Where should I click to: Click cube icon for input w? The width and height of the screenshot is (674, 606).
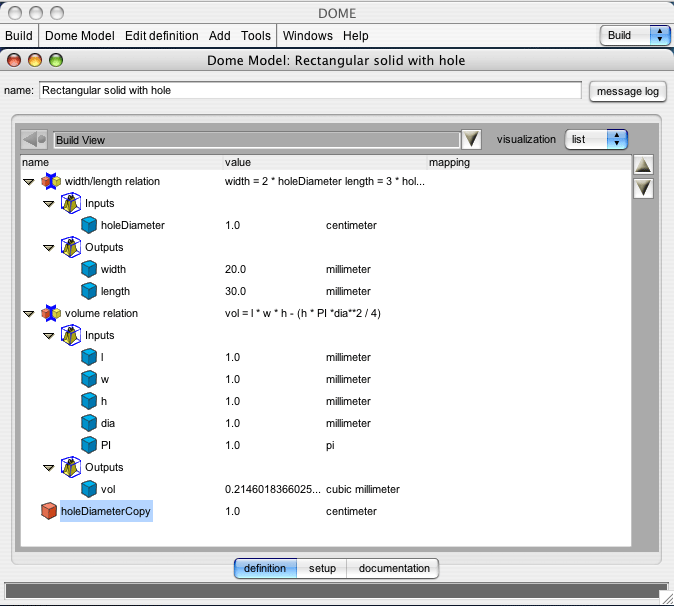(89, 379)
